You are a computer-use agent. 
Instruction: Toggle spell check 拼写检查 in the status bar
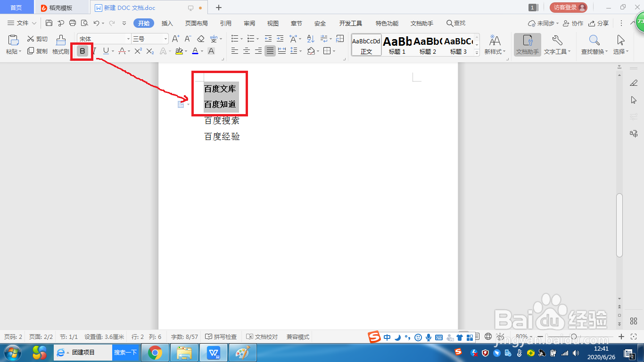tap(221, 337)
